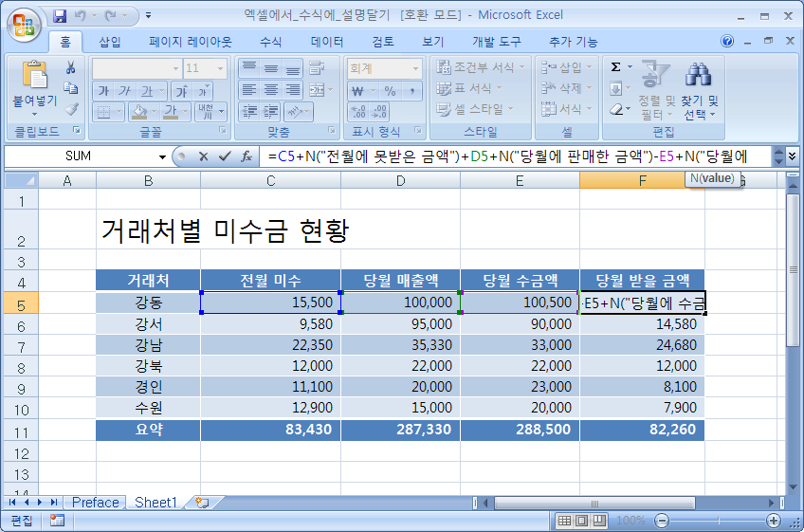The height and width of the screenshot is (532, 804).
Task: Increase indent icon
Action: click(271, 111)
